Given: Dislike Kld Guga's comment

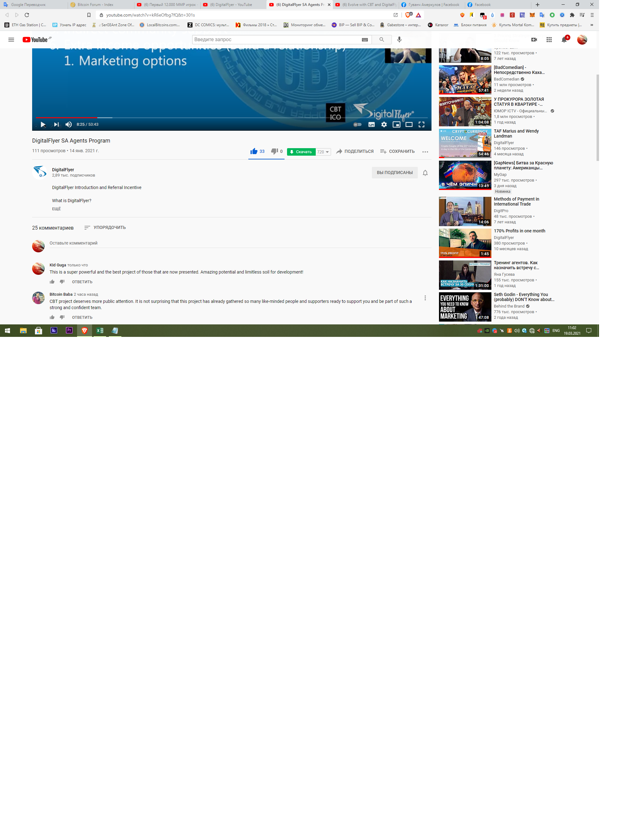Looking at the screenshot, I should pyautogui.click(x=62, y=282).
